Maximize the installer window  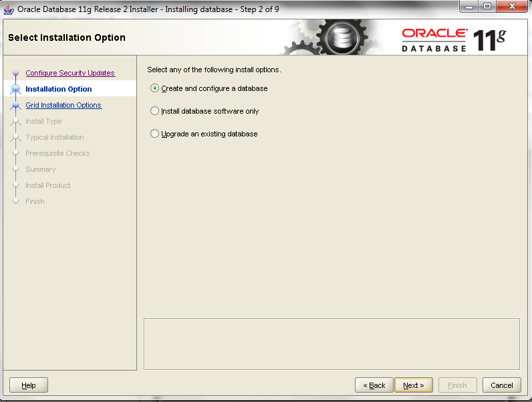(487, 6)
